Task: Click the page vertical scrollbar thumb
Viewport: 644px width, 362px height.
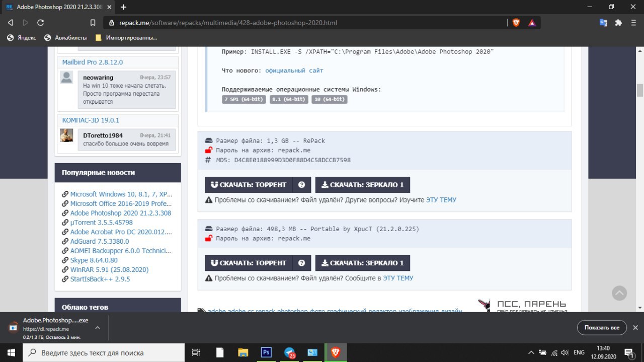Action: [640, 90]
